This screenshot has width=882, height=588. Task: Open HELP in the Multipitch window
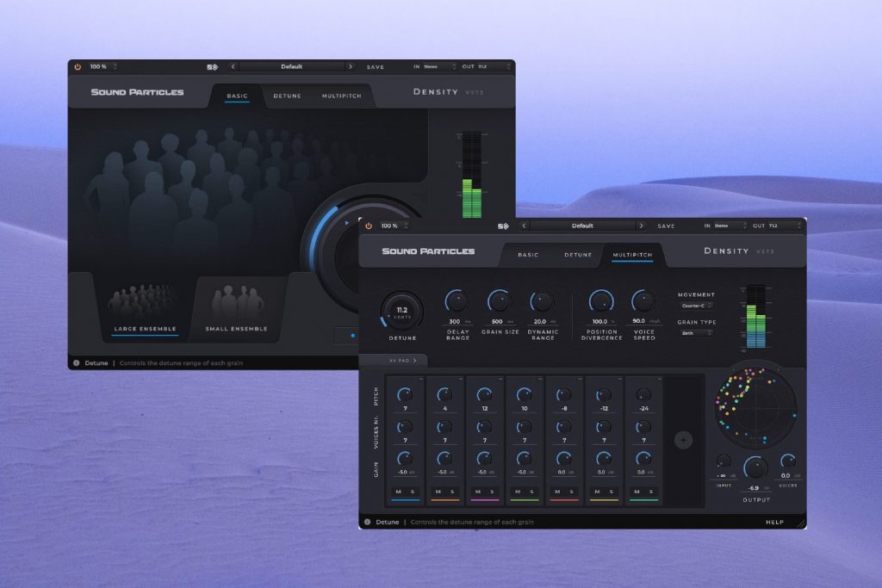(774, 523)
